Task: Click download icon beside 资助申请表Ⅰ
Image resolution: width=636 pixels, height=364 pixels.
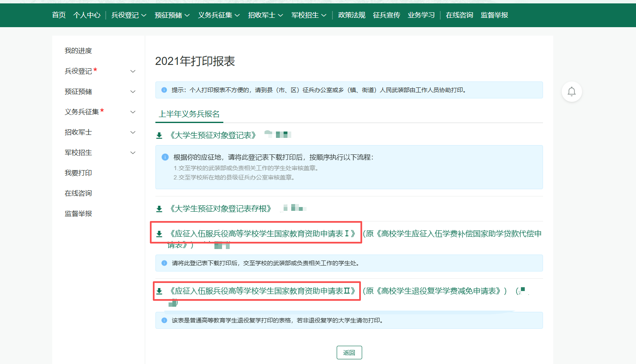Action: click(x=159, y=234)
